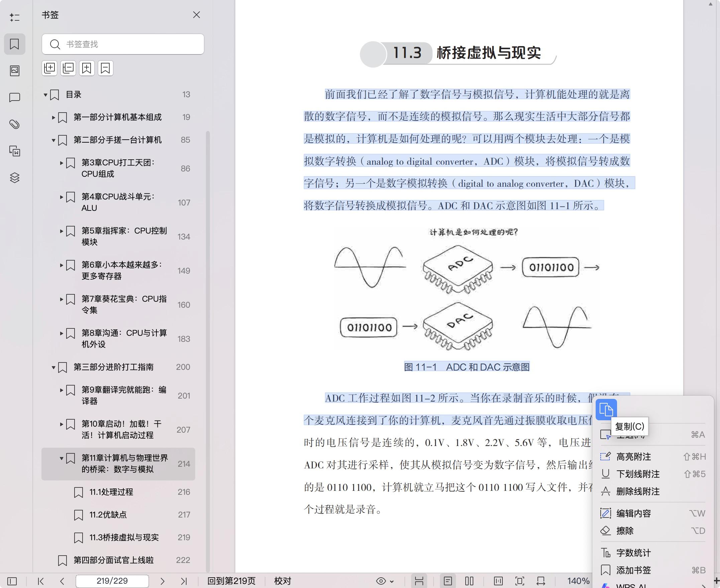Expand 第7章葵花宝典 bookmark

pos(61,299)
